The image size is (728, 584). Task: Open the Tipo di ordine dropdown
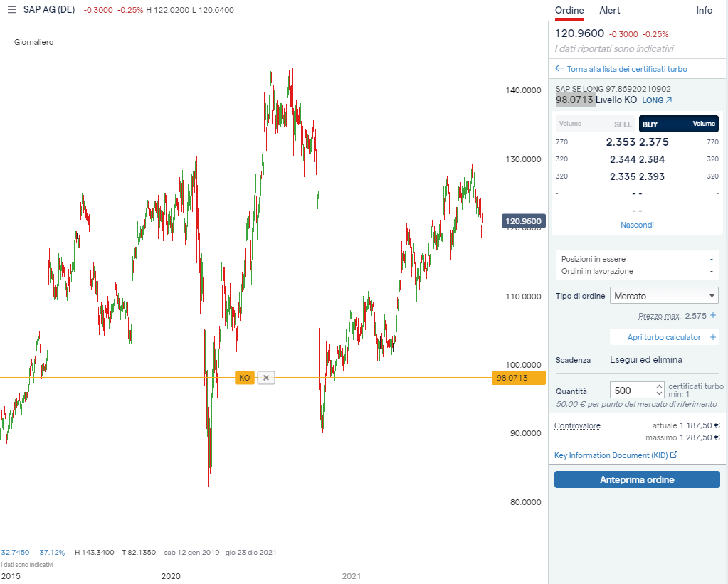pos(664,295)
